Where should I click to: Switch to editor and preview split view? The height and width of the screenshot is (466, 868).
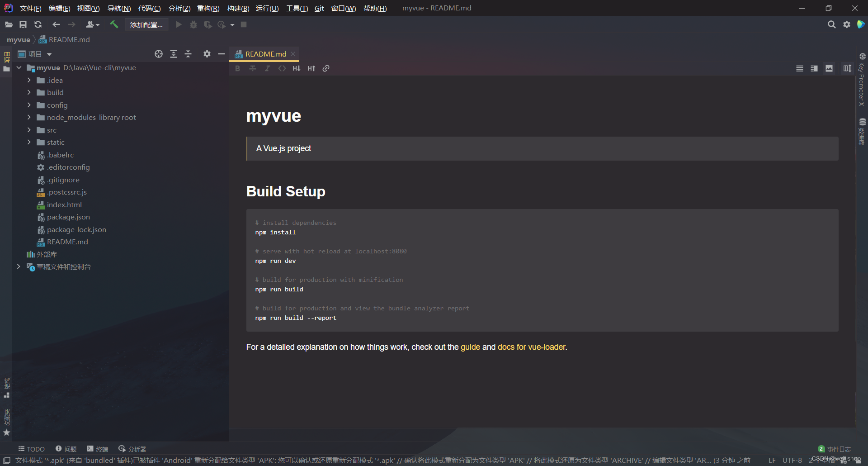pyautogui.click(x=814, y=68)
